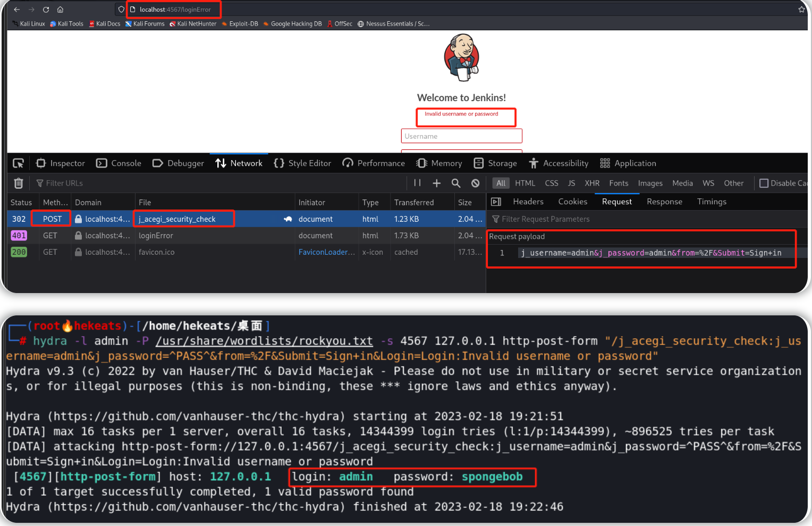812x526 pixels.
Task: Open the Request details tab
Action: (x=617, y=202)
